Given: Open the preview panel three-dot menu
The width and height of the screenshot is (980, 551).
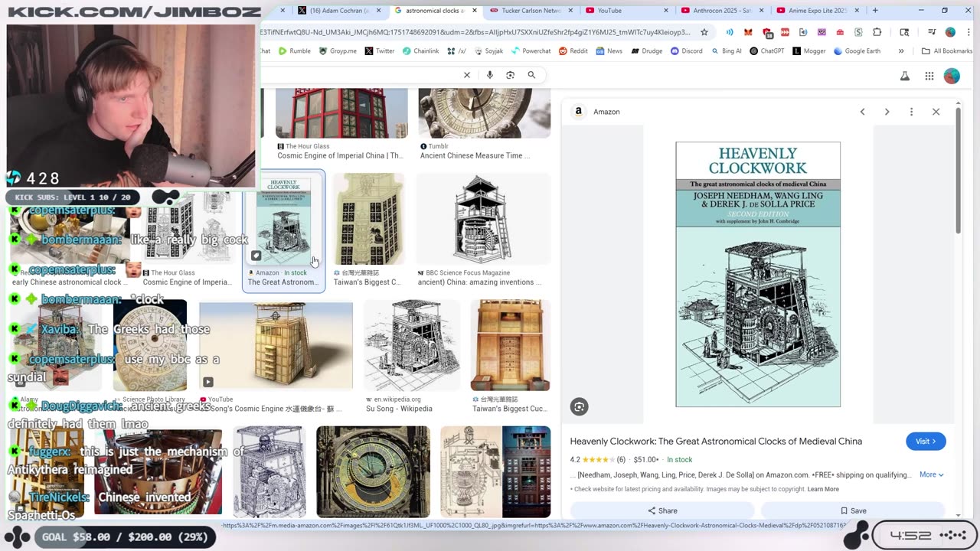Looking at the screenshot, I should 911,112.
